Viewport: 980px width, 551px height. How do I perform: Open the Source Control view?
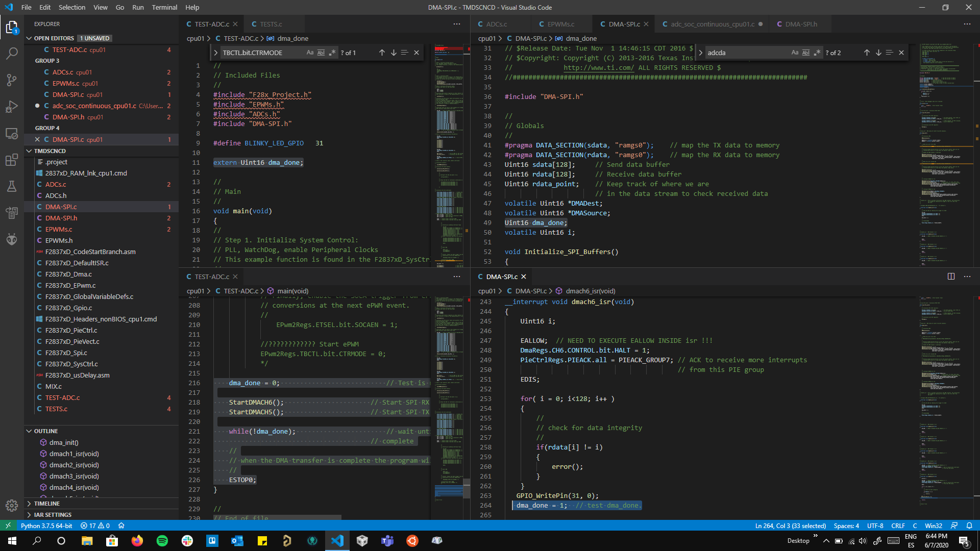point(11,80)
